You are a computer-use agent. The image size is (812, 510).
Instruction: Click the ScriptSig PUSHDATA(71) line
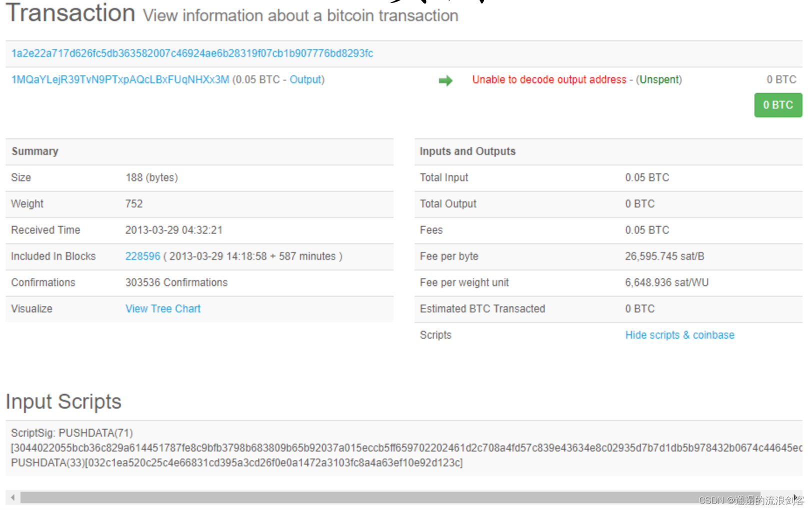point(72,433)
